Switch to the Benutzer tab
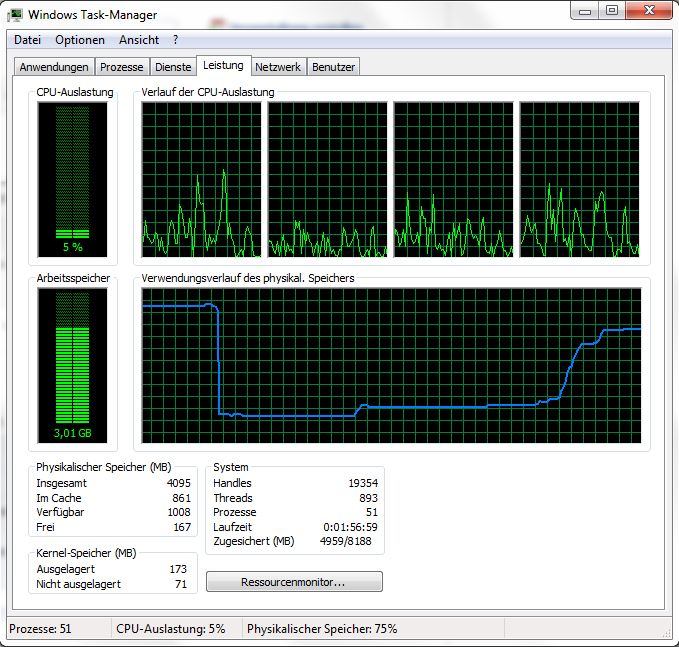Viewport: 679px width, 647px height. point(333,67)
